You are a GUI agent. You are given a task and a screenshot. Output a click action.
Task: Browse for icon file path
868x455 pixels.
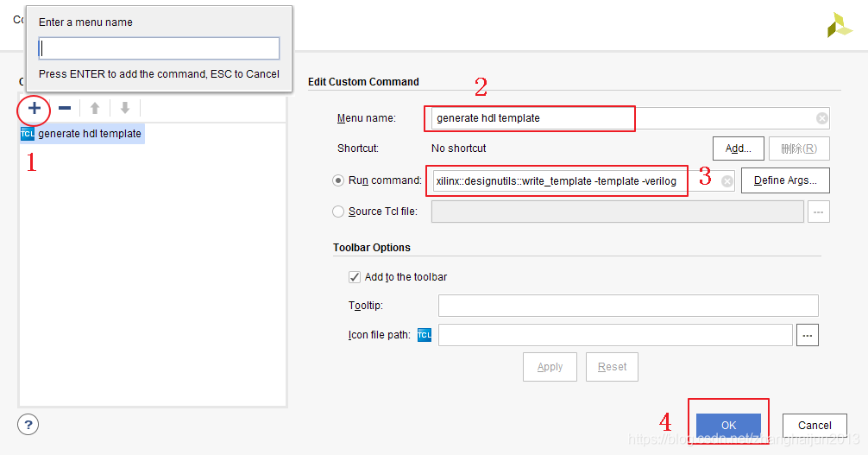click(x=807, y=335)
